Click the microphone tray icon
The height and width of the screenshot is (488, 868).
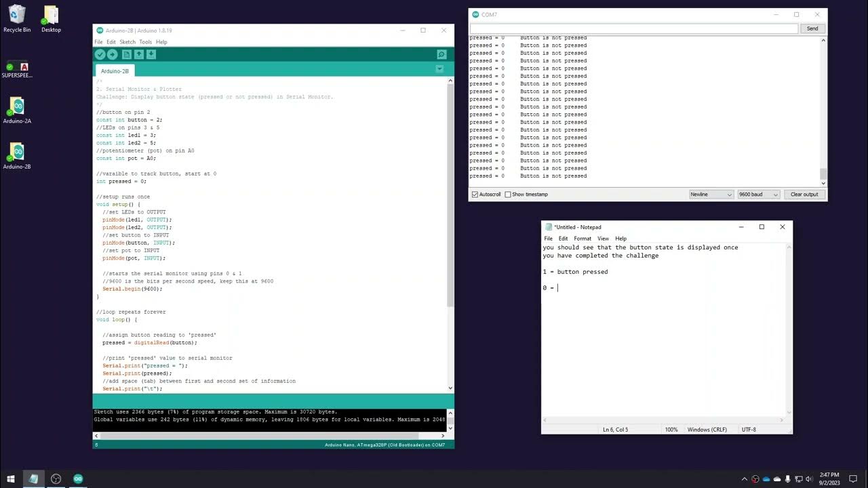tap(787, 479)
